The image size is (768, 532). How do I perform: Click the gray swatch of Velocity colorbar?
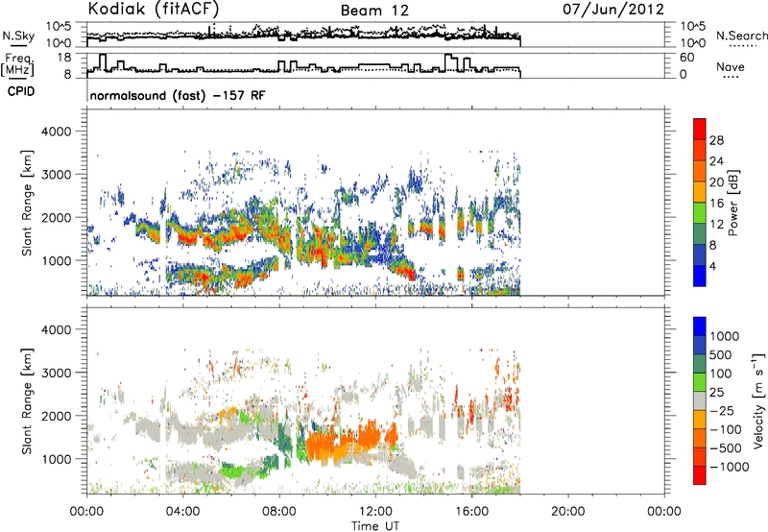(x=700, y=400)
